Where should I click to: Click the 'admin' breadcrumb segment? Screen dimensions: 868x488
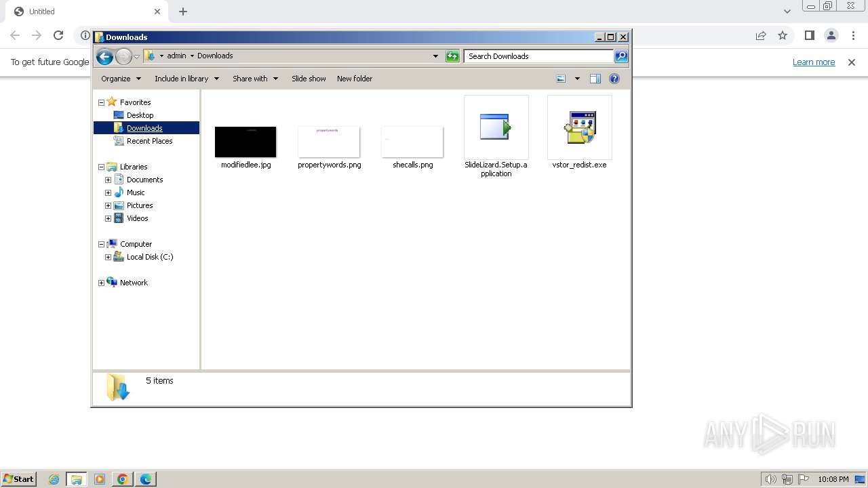coord(176,56)
